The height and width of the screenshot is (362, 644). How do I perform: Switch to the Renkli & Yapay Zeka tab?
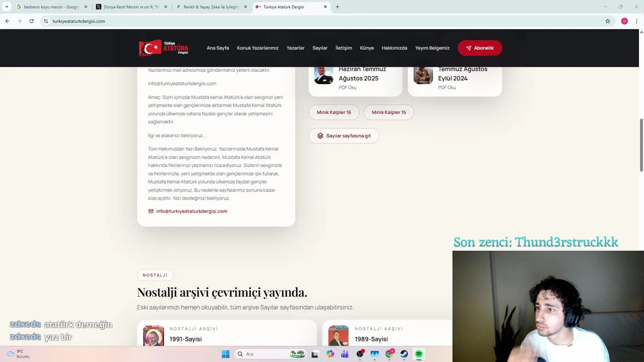(x=210, y=7)
